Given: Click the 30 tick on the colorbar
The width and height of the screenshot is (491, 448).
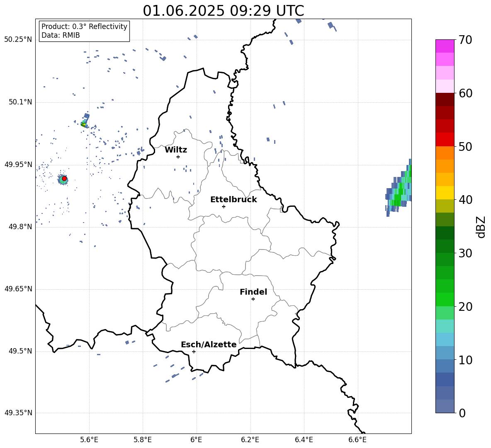Looking at the screenshot, I should 465,253.
